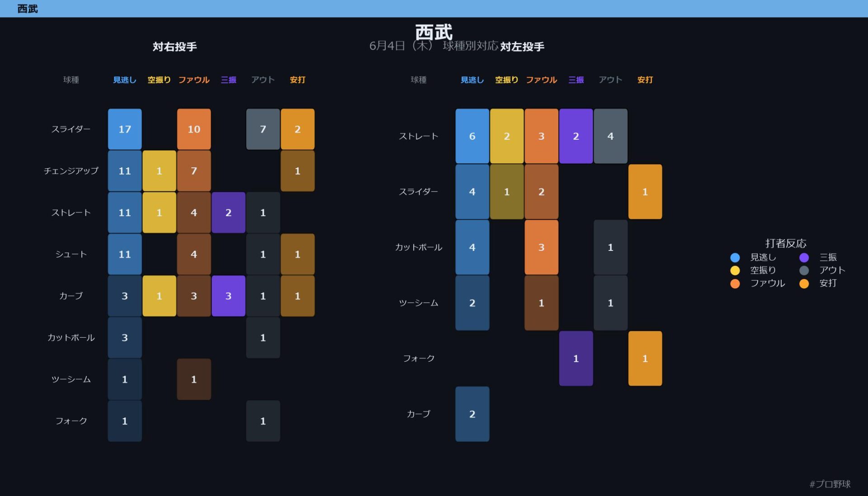Click アウト column header in 対左投手 table
The height and width of the screenshot is (496, 868).
click(611, 80)
